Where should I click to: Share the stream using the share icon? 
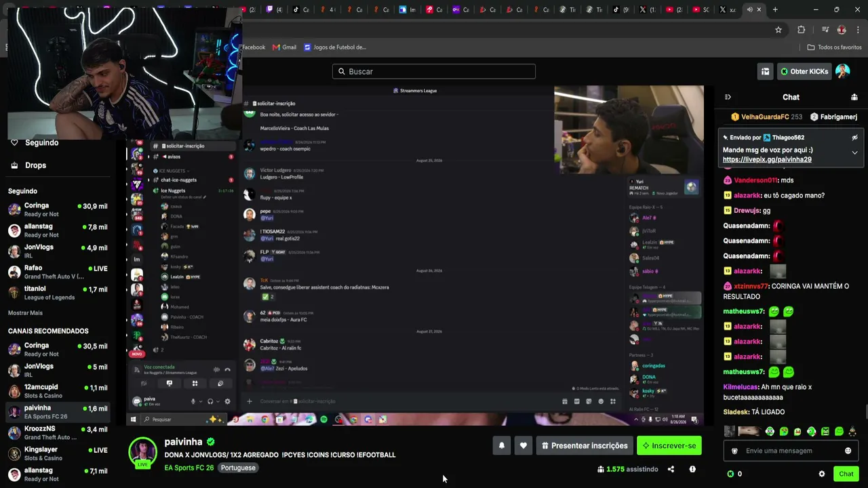[x=671, y=469]
